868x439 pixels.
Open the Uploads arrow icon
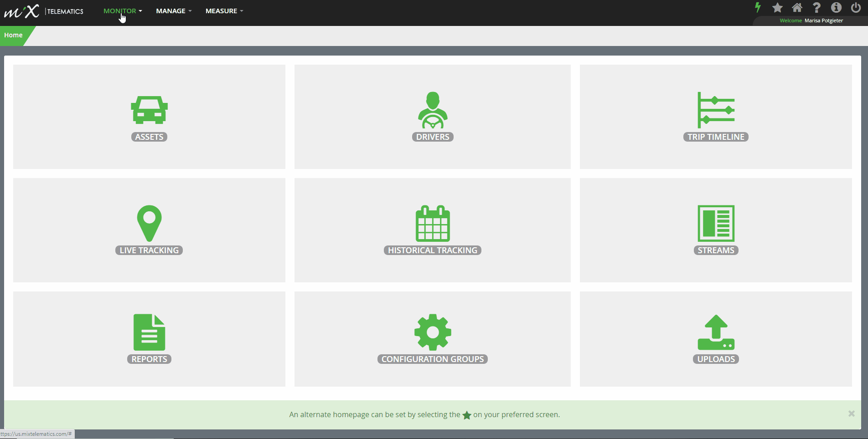pyautogui.click(x=716, y=332)
